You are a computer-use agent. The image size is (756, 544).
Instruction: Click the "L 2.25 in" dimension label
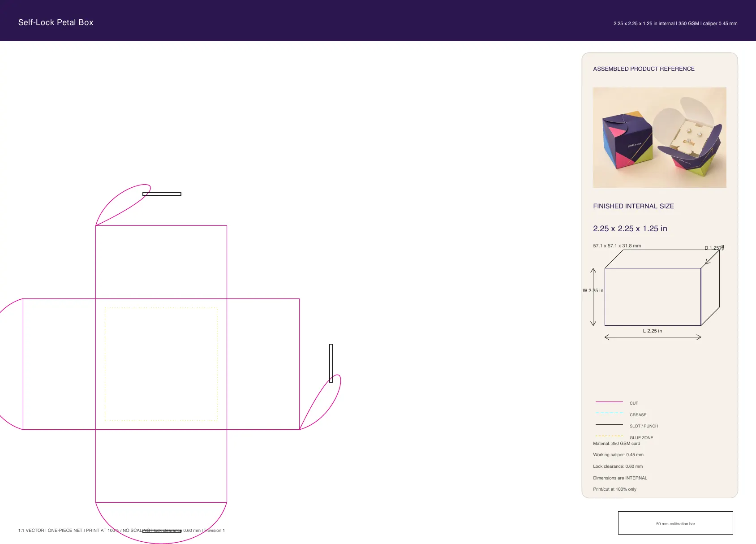point(653,331)
